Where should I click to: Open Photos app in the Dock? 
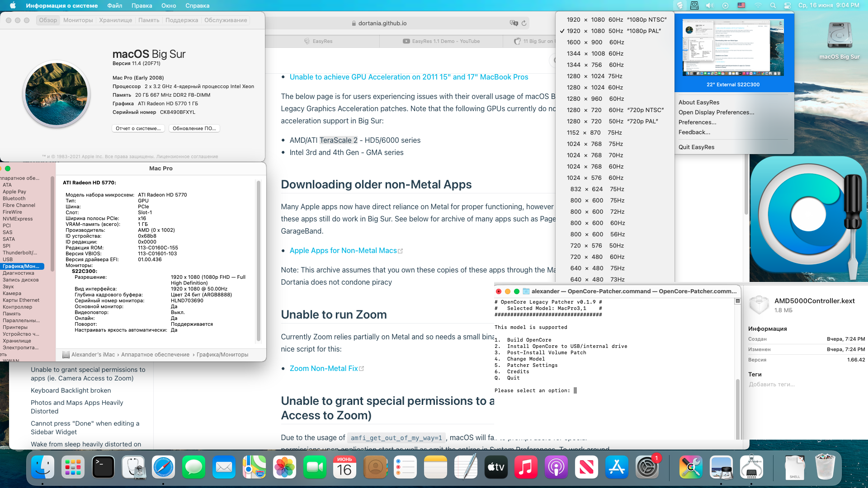pos(285,468)
